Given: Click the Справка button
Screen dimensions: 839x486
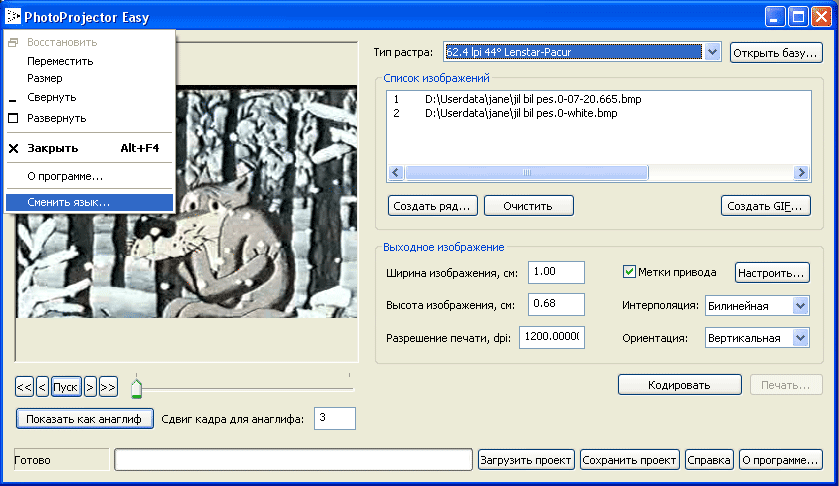Looking at the screenshot, I should point(709,460).
